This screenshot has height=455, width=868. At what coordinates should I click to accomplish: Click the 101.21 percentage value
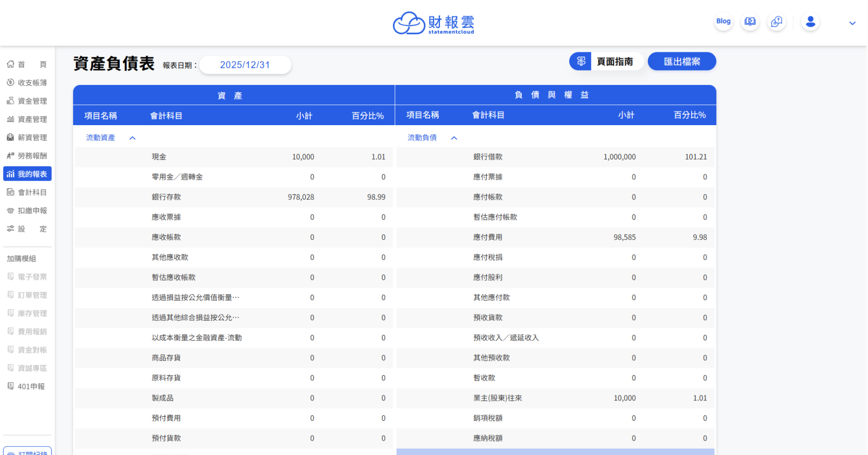tap(696, 157)
